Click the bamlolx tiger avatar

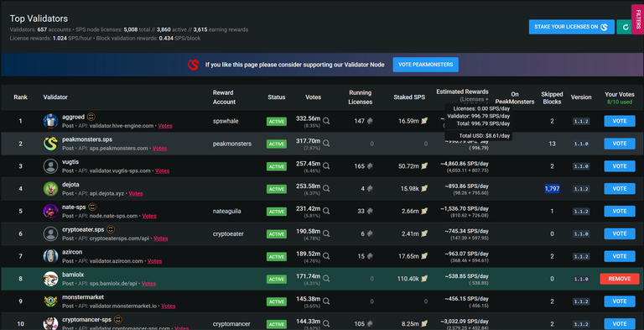click(50, 279)
